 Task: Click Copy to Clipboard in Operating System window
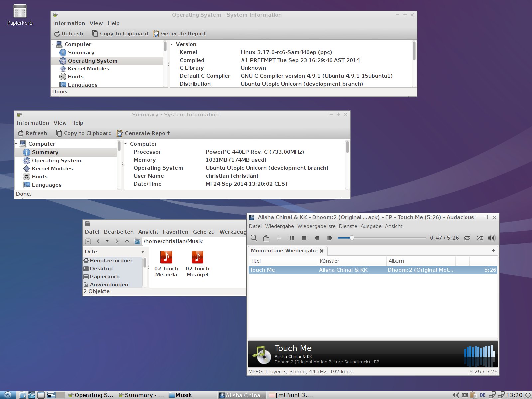tap(120, 34)
